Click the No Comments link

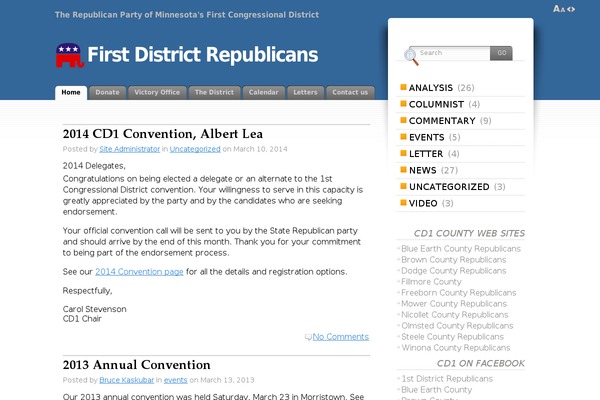tap(341, 337)
